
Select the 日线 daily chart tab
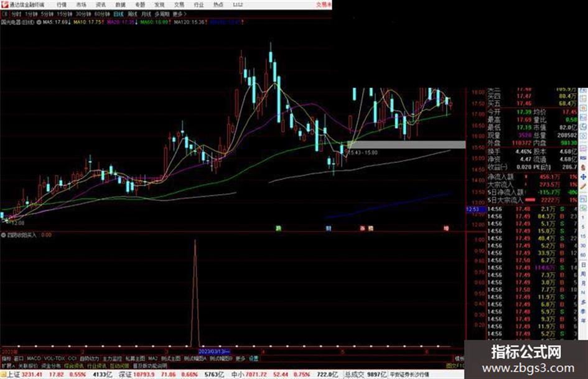click(x=118, y=14)
